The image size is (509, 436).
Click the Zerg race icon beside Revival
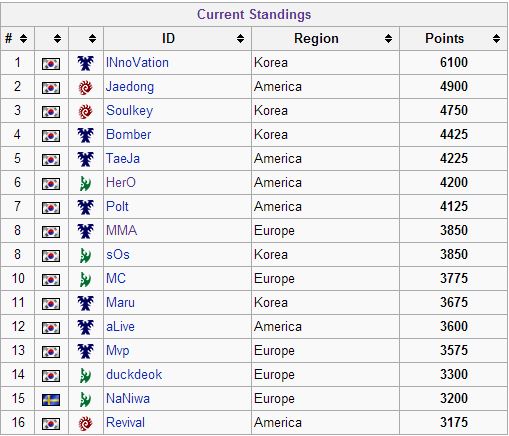[x=85, y=423]
